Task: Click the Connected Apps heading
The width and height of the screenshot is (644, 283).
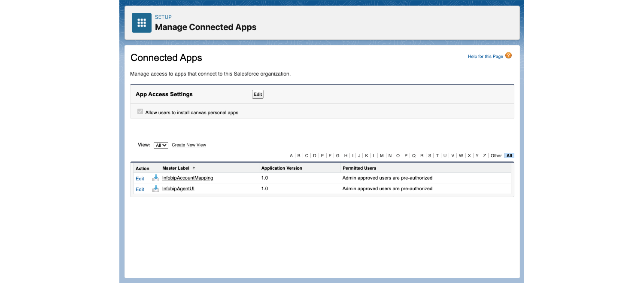Action: tap(166, 58)
